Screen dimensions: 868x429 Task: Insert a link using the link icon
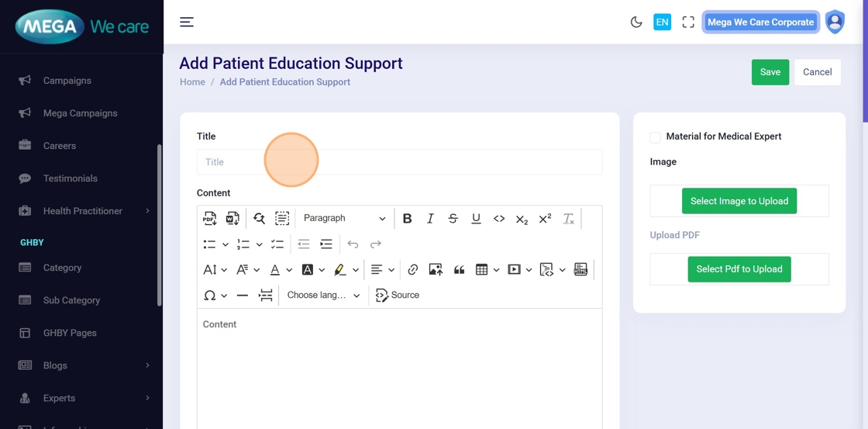413,270
